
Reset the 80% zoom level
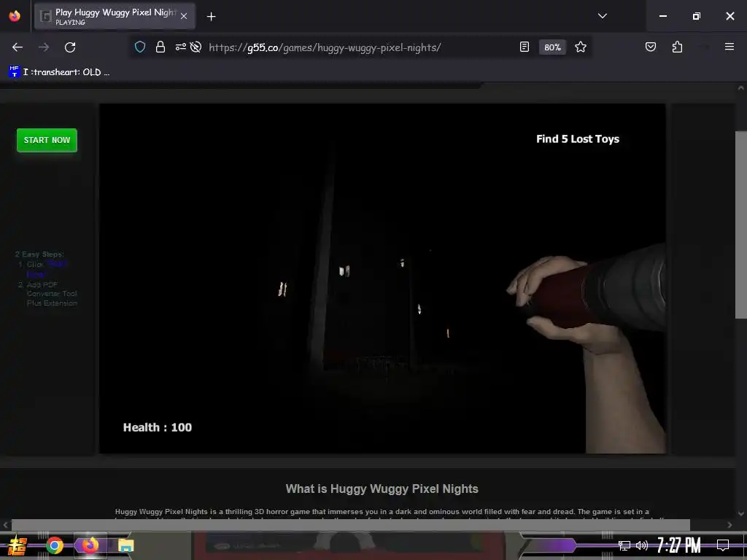553,47
